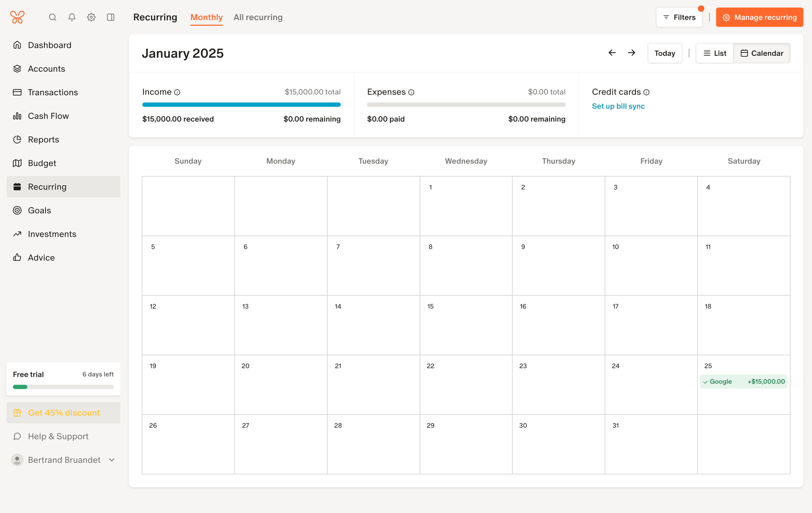Click the Wednesday column header

466,161
